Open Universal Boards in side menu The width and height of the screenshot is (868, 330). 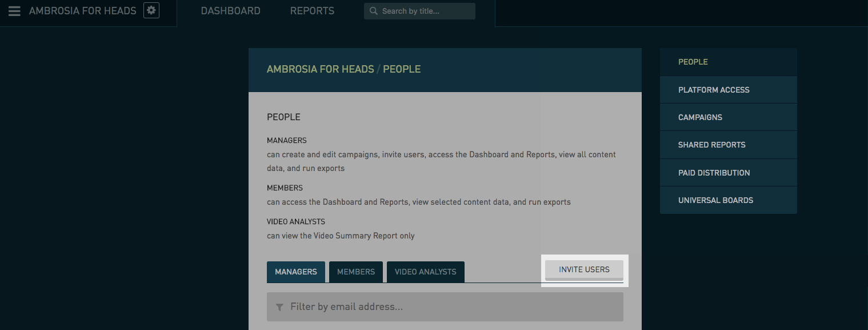click(729, 200)
